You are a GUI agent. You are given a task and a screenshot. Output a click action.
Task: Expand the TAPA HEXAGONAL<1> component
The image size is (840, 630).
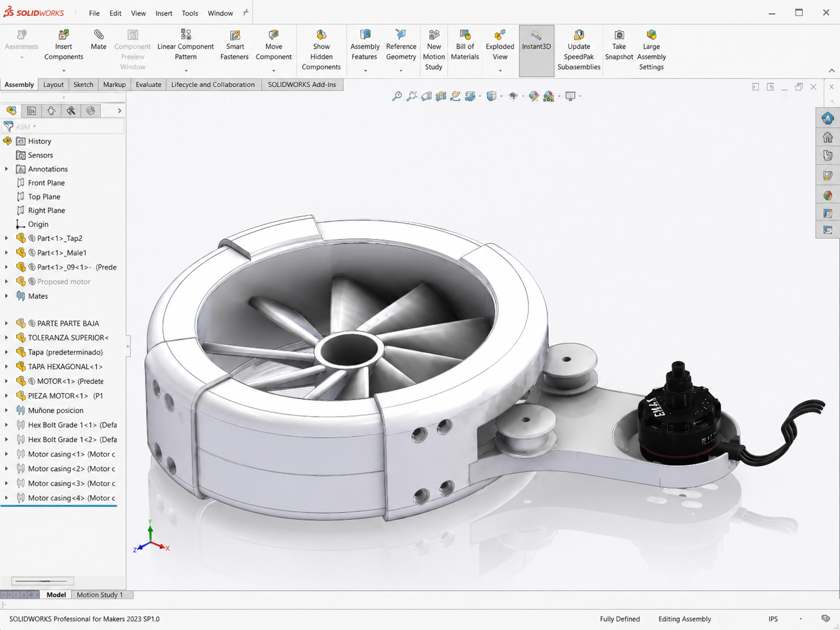tap(6, 367)
